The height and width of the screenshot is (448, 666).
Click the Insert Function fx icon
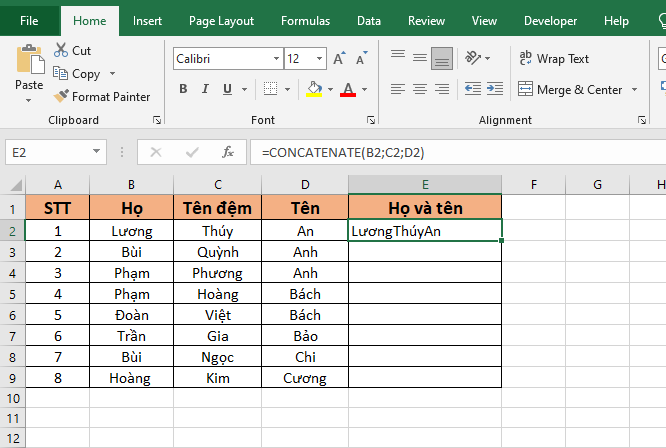(x=228, y=152)
